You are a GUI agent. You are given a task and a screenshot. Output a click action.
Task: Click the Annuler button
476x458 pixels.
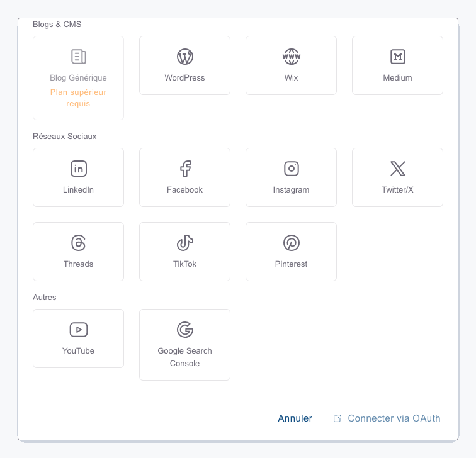295,418
